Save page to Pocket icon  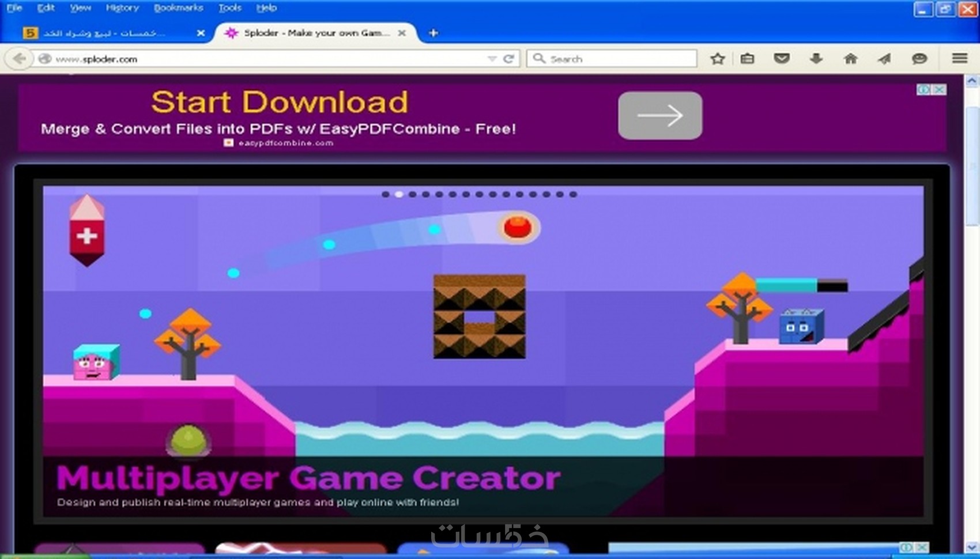782,58
